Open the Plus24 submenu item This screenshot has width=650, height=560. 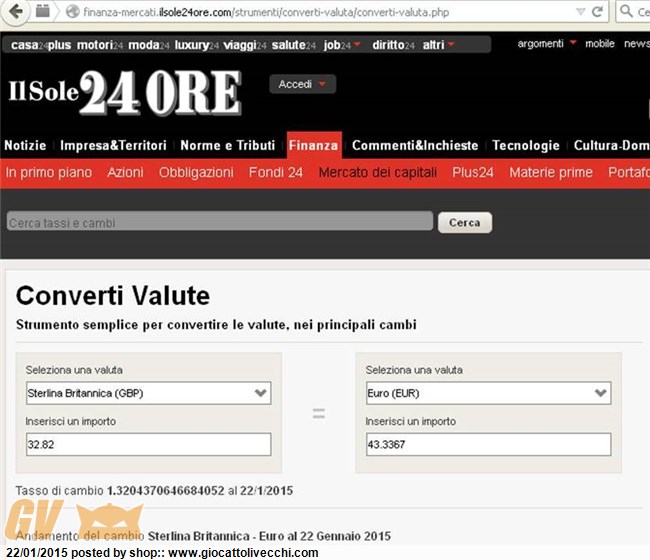[473, 172]
